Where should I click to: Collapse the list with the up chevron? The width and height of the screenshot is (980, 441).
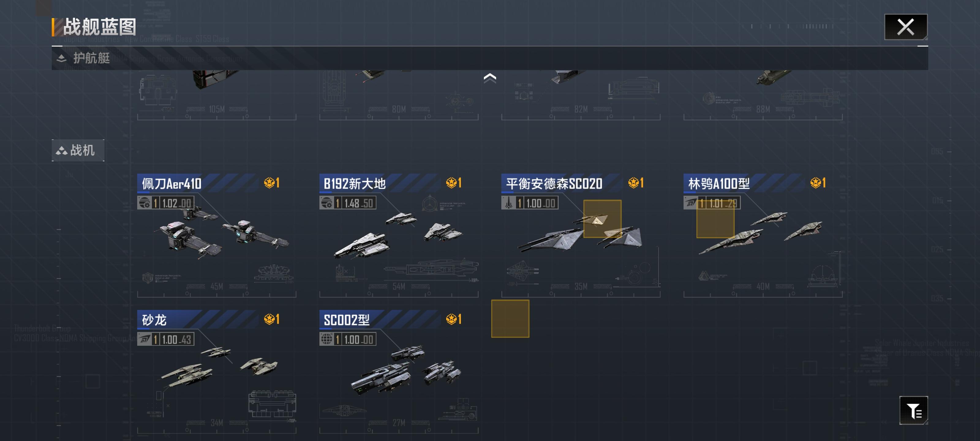(x=490, y=78)
